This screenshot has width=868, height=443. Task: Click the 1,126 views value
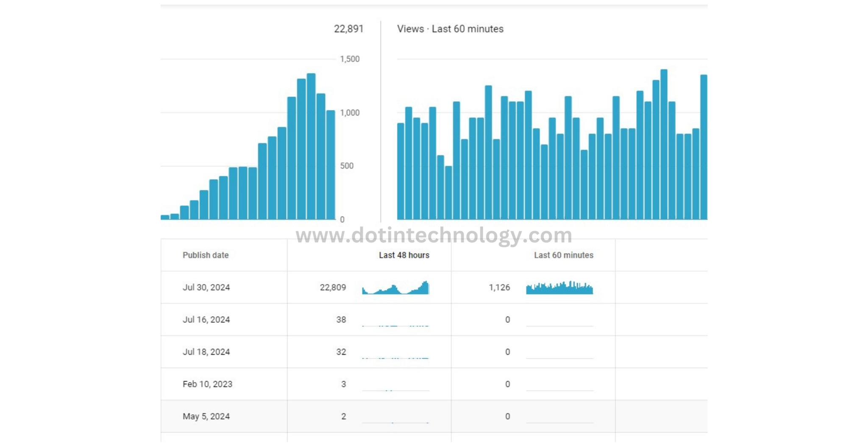click(499, 287)
